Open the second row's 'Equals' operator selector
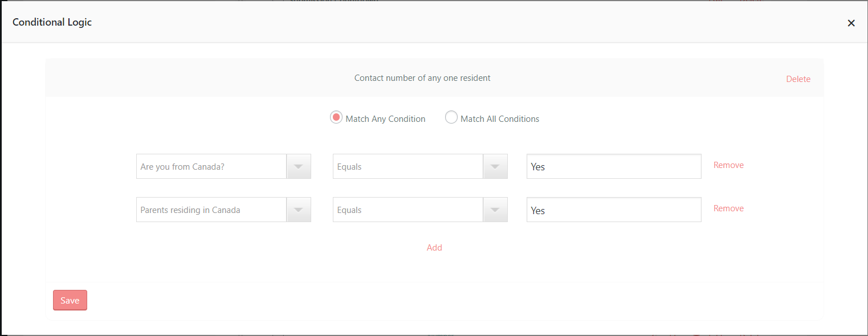Image resolution: width=868 pixels, height=336 pixels. tap(407, 209)
